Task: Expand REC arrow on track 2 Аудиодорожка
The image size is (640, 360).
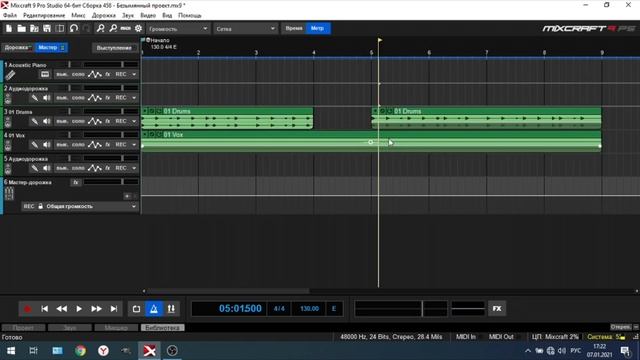Action: 134,98
